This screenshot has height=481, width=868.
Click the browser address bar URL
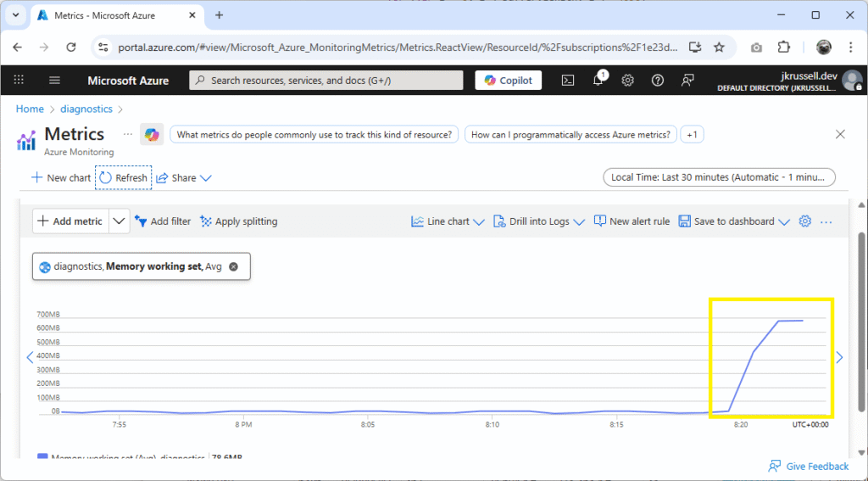(x=398, y=48)
